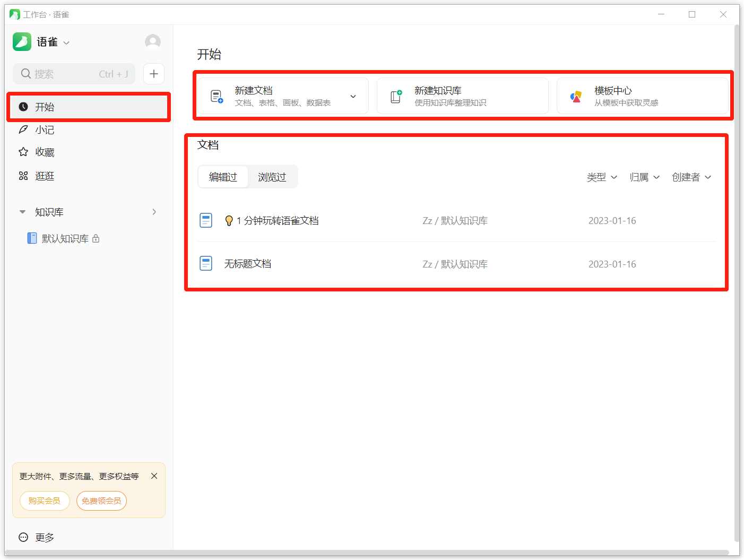Click Zz / 默认知识库 in the 1 分钟玩转语雀文档 row
This screenshot has height=560, width=744.
pyautogui.click(x=455, y=221)
